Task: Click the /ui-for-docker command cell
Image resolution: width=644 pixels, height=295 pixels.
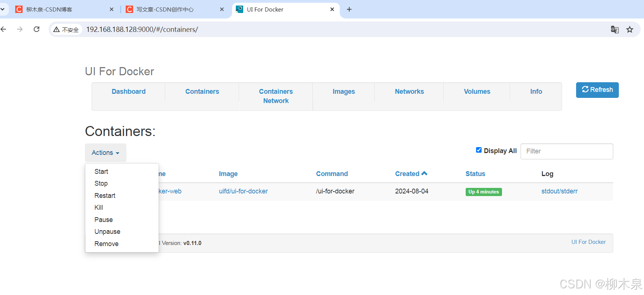Action: click(335, 191)
